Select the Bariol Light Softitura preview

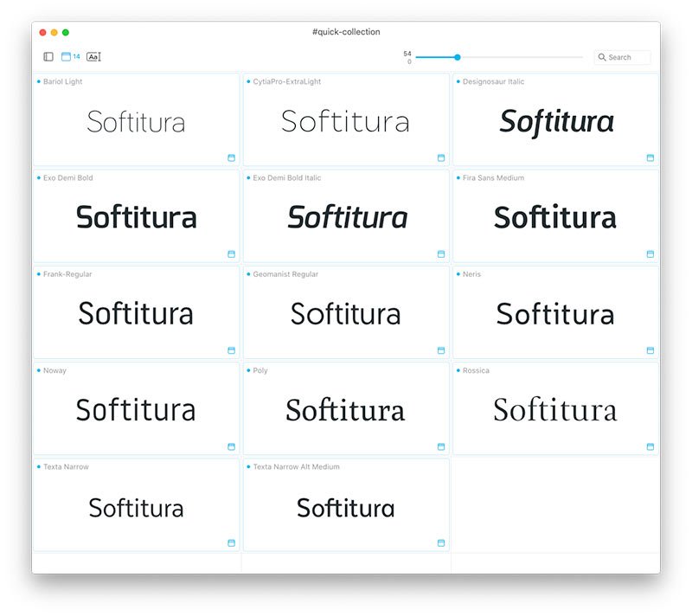point(136,122)
